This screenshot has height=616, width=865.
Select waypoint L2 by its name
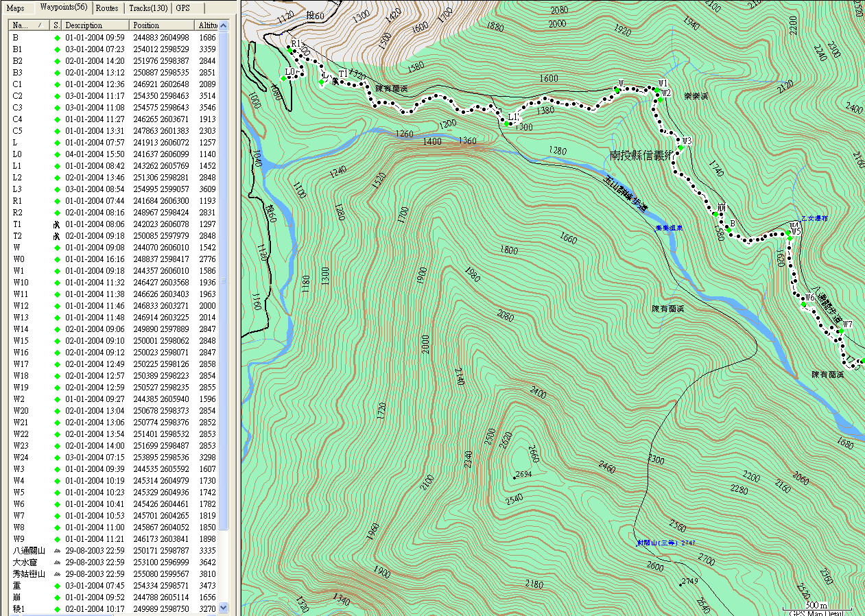[17, 178]
